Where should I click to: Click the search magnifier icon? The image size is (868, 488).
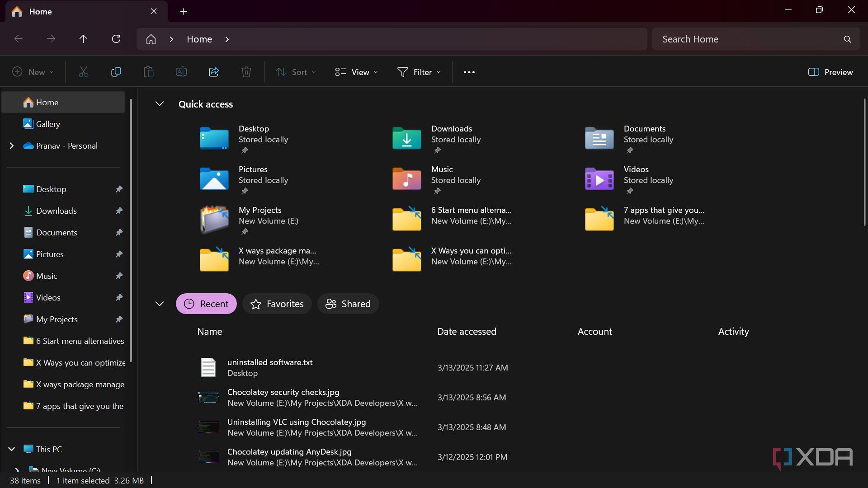(848, 39)
